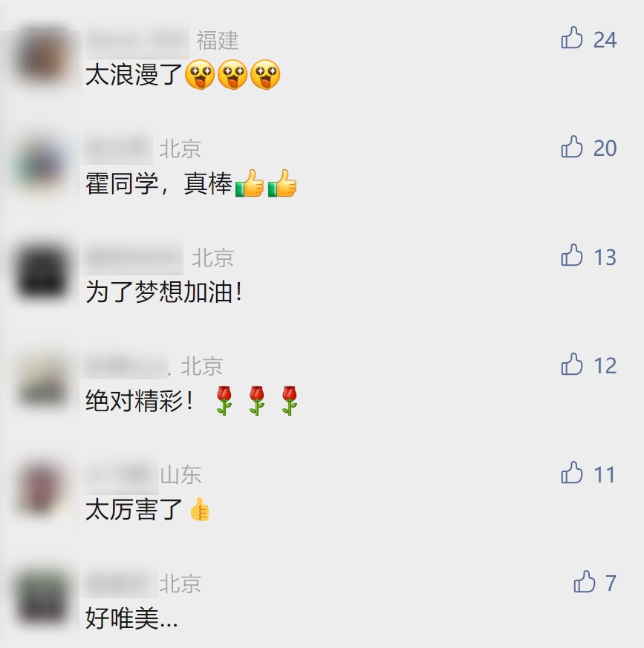Open avatar of '为了梦想加油!' commenter
Image resolution: width=644 pixels, height=648 pixels.
point(43,272)
